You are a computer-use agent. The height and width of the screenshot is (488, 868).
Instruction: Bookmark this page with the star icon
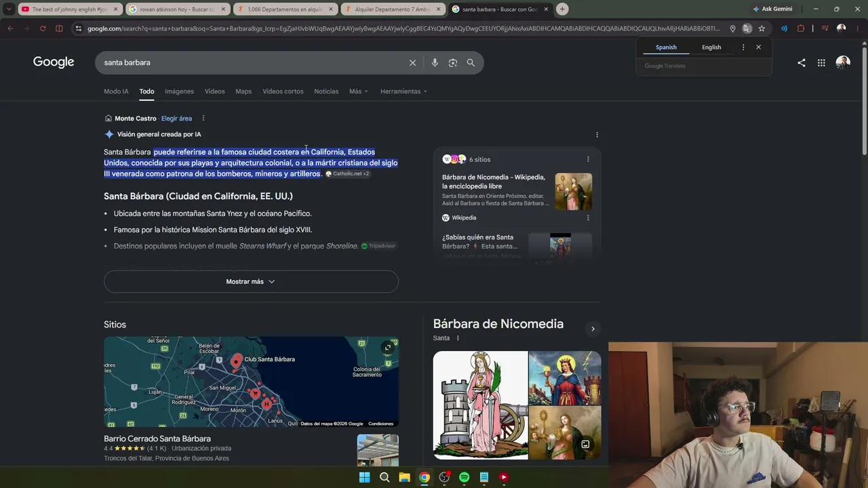[x=762, y=28]
